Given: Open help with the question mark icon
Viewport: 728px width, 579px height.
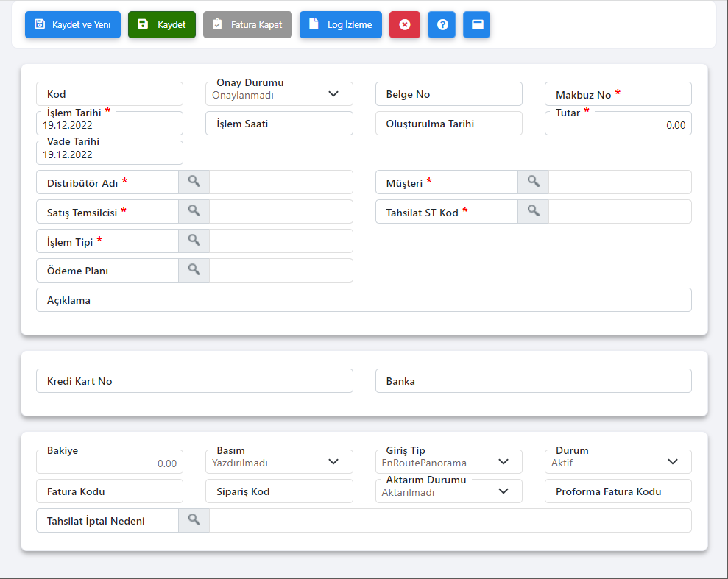Looking at the screenshot, I should coord(442,24).
